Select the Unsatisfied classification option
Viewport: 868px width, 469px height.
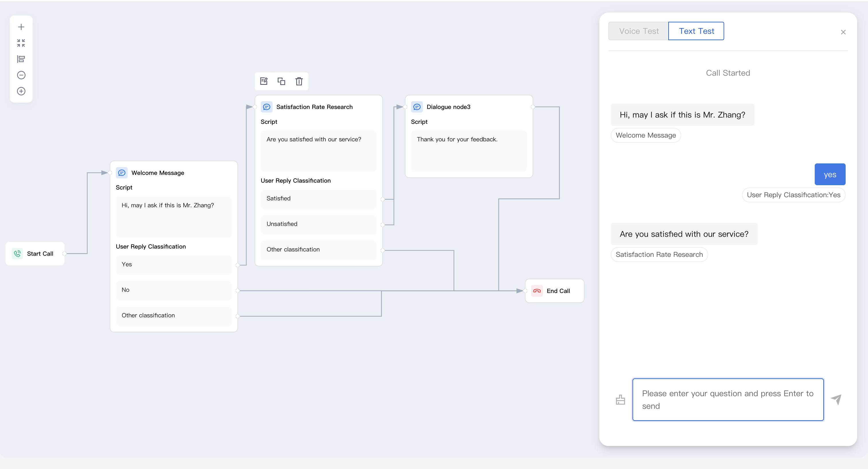point(319,224)
